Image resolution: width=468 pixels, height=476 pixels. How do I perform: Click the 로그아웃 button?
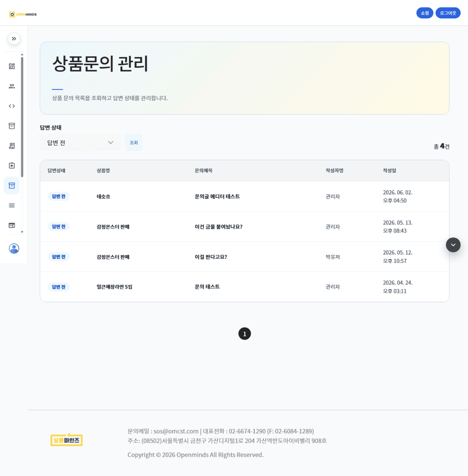(448, 13)
